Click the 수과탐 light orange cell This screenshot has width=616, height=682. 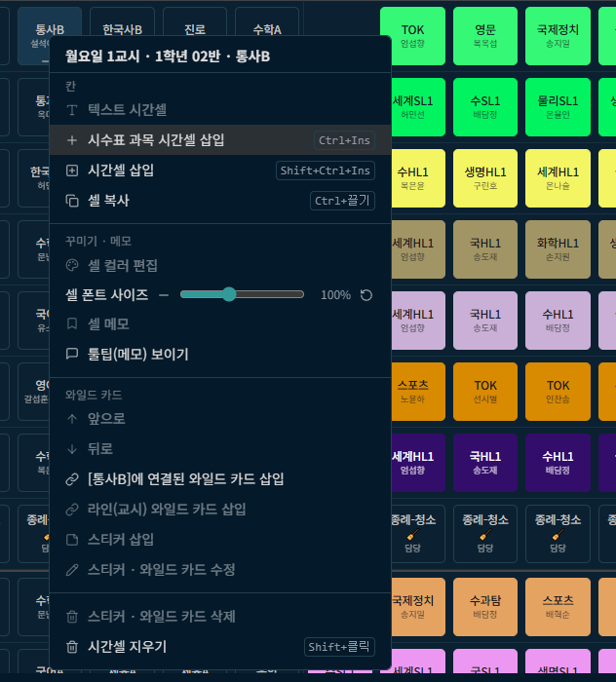(x=485, y=607)
